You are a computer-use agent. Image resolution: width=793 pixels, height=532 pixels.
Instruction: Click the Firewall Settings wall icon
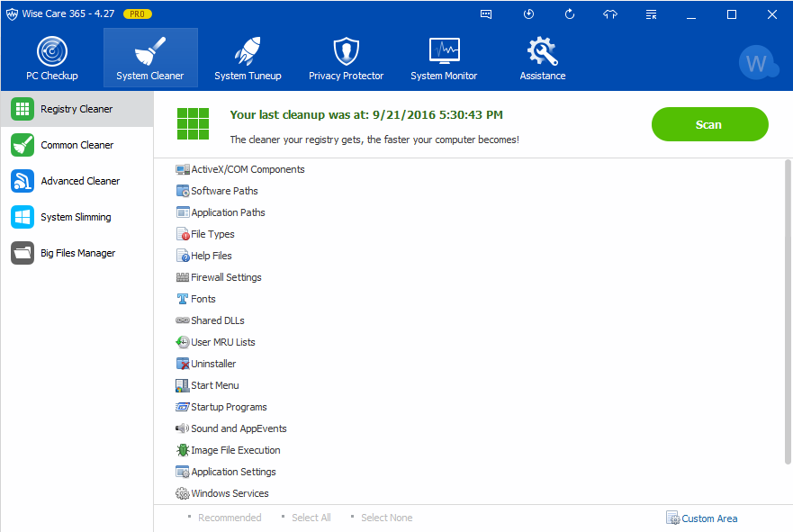coord(183,277)
